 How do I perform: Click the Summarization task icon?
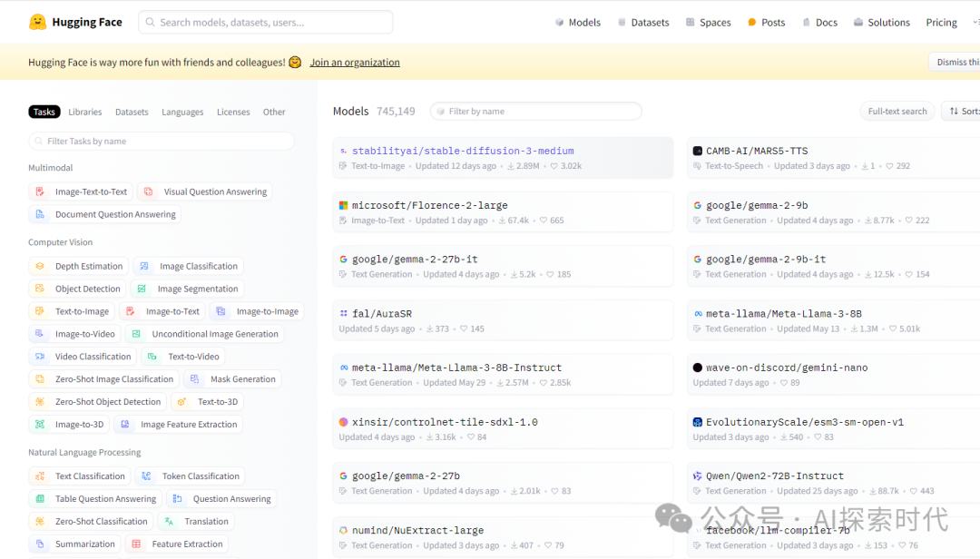tap(40, 544)
